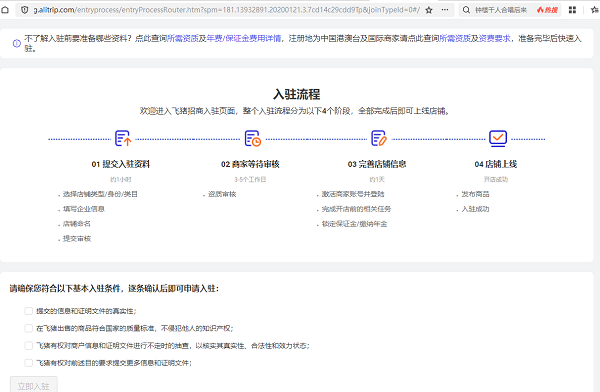Click 发布商品 item
The image size is (600, 392).
475,194
